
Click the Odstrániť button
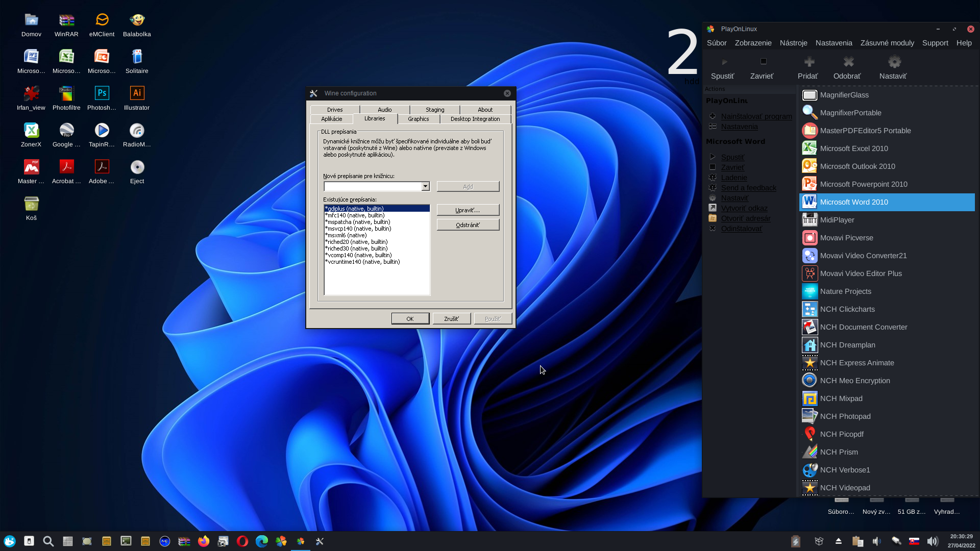(x=468, y=225)
